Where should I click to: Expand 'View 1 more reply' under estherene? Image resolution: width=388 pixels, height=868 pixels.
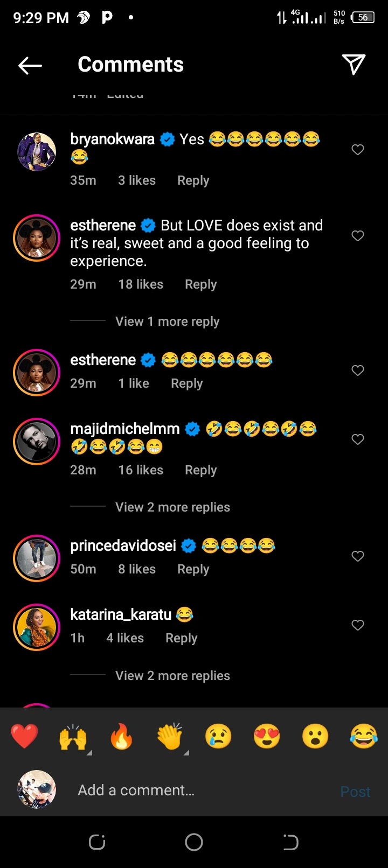coord(167,321)
